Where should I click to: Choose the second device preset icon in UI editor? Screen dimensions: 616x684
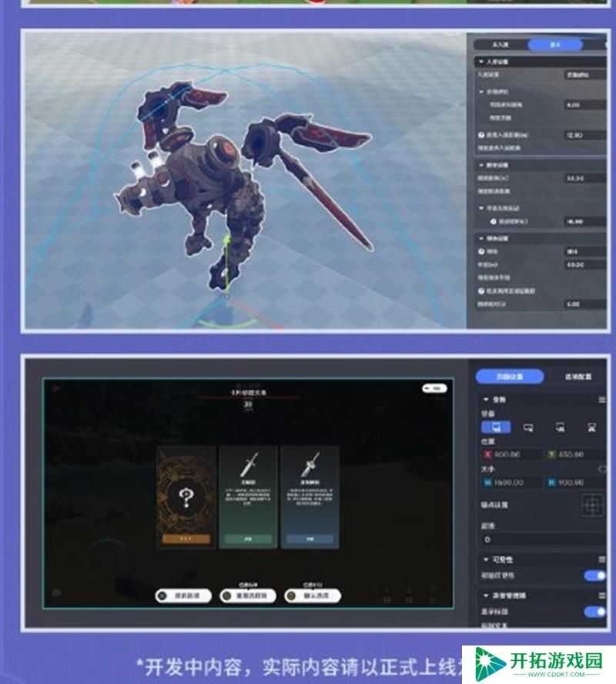pos(528,428)
